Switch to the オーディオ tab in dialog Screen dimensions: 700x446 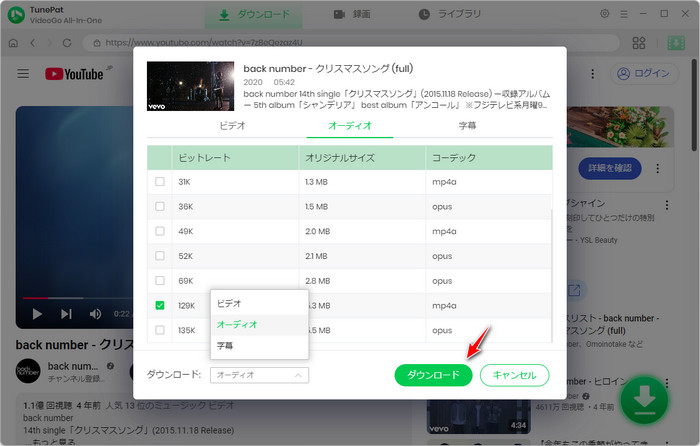(350, 125)
